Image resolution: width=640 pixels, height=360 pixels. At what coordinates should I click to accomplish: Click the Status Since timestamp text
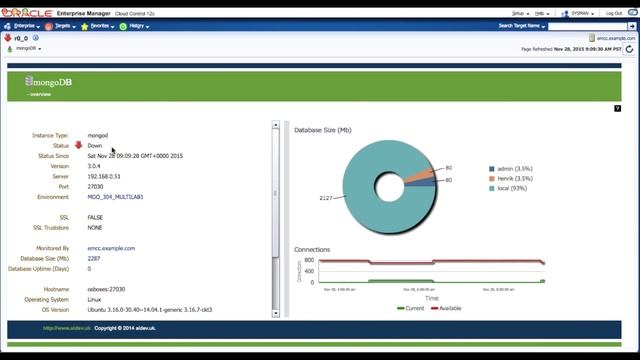coord(135,156)
